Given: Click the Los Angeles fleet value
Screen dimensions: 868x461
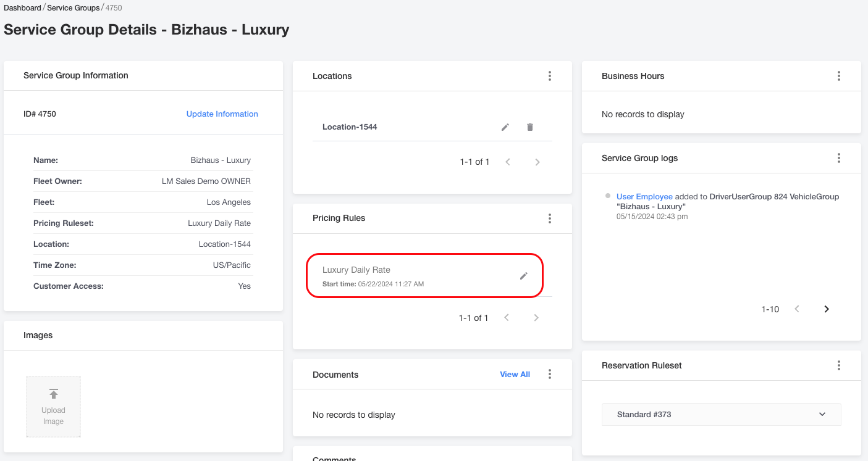Looking at the screenshot, I should 229,202.
